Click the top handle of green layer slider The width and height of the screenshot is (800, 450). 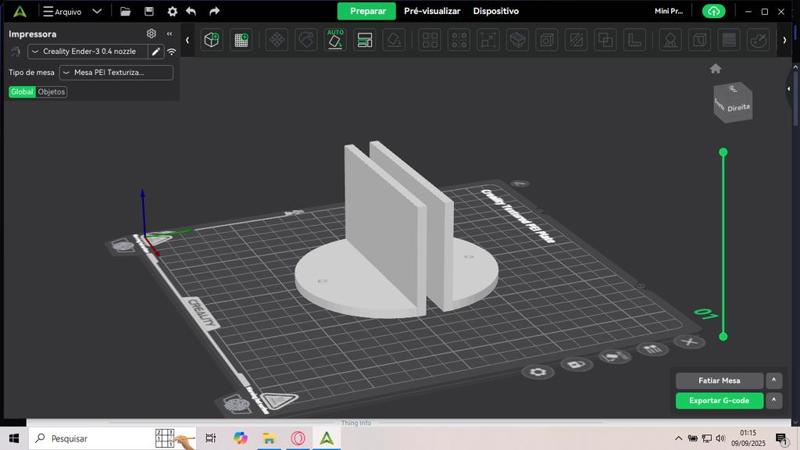point(723,153)
